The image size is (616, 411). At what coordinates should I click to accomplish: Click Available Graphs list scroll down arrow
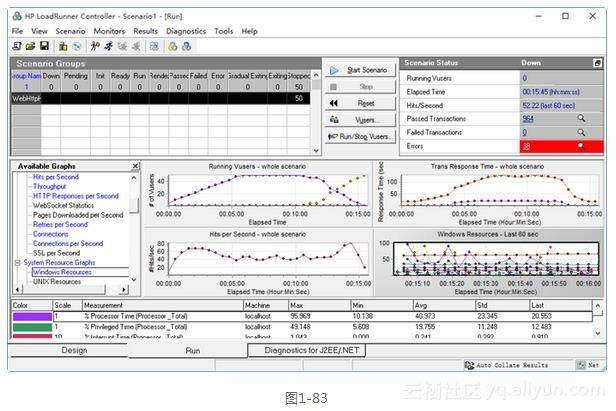pos(134,280)
